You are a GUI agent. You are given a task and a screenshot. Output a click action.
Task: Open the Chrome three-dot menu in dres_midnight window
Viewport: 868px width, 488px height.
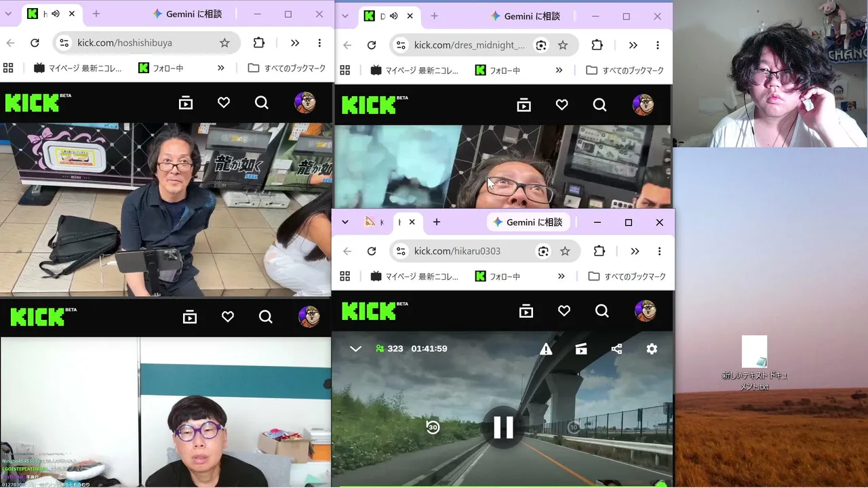coord(658,45)
